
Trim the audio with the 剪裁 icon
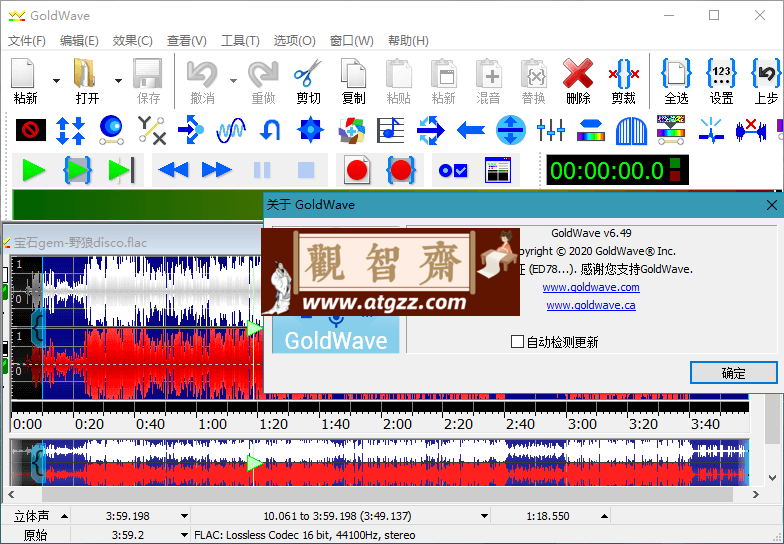tap(624, 74)
